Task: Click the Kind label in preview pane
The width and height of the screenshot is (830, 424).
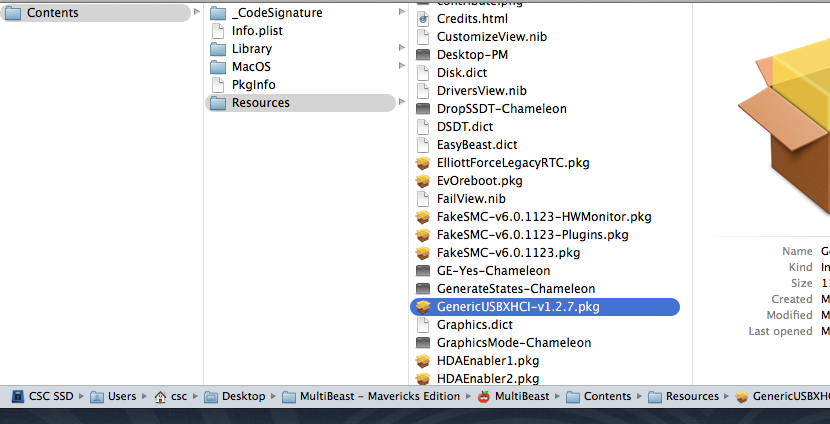Action: 800,268
